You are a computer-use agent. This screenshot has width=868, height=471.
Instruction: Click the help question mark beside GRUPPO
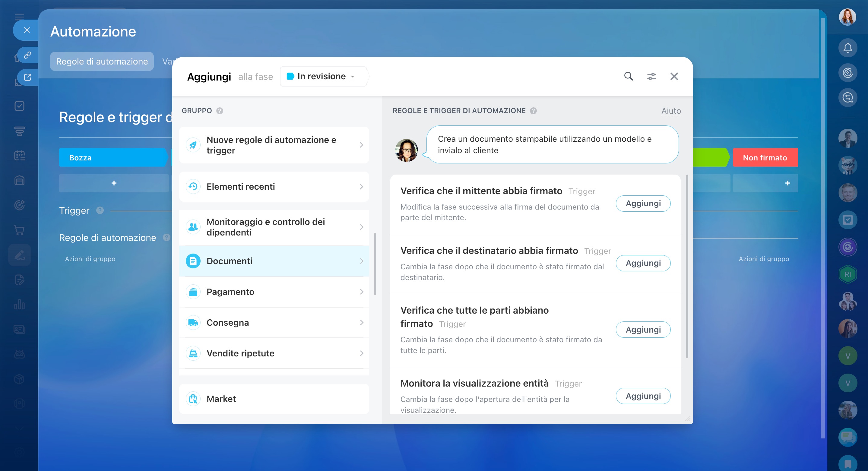[x=220, y=111]
